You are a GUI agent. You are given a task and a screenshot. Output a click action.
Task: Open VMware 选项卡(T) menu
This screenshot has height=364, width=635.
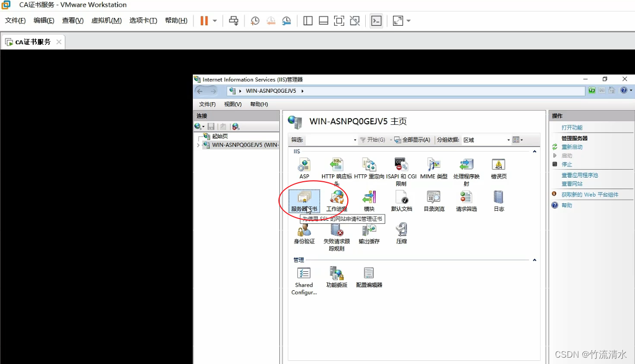pos(143,21)
